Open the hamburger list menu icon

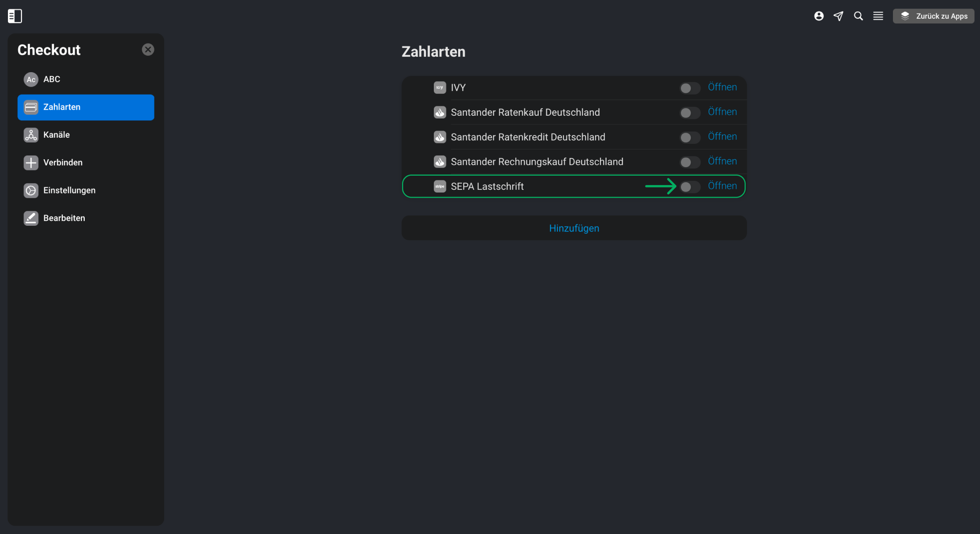click(x=878, y=16)
